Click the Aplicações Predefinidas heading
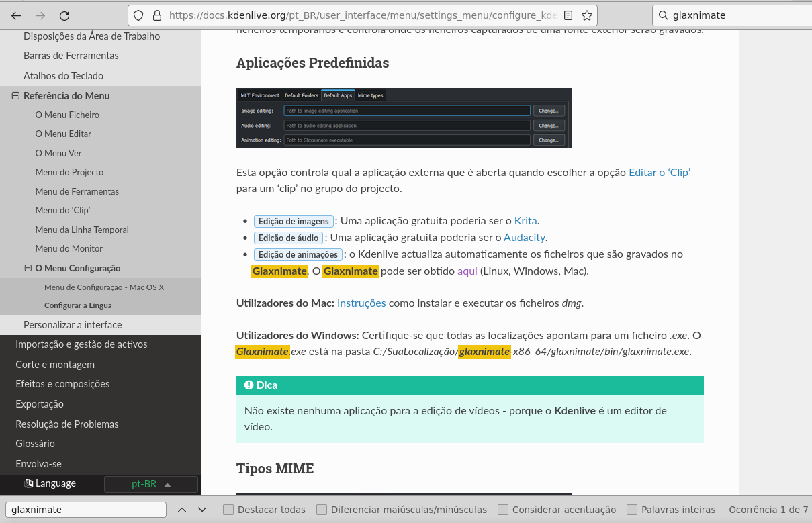 click(x=313, y=63)
